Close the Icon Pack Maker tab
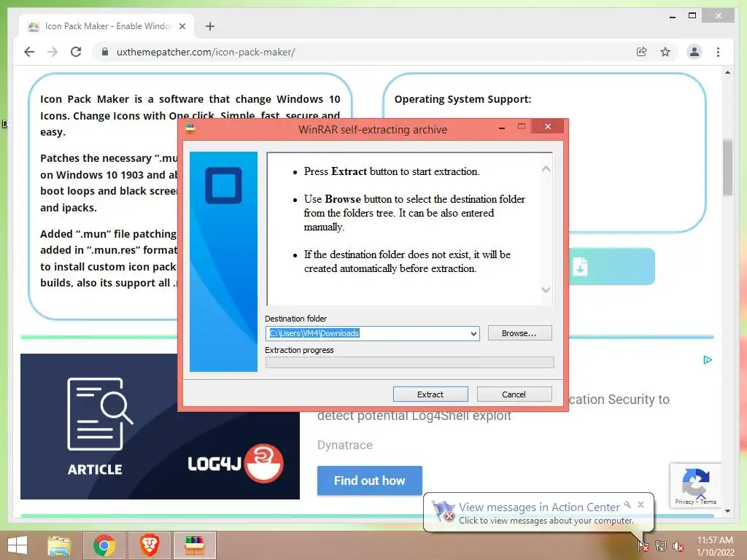 point(182,26)
